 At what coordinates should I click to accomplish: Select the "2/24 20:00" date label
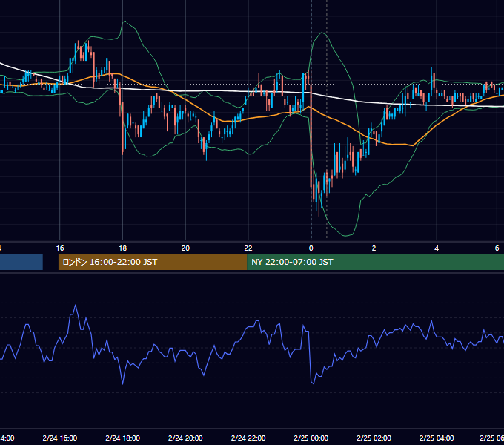pyautogui.click(x=185, y=438)
